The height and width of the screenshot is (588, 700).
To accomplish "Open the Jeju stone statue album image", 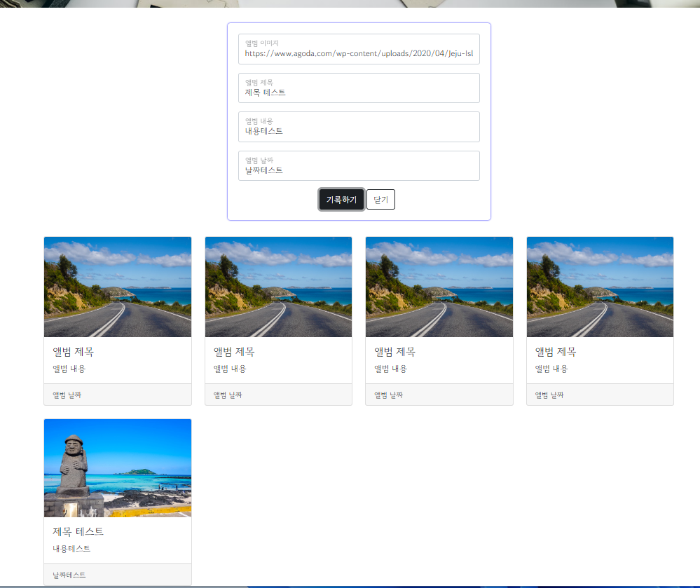I will (x=118, y=468).
